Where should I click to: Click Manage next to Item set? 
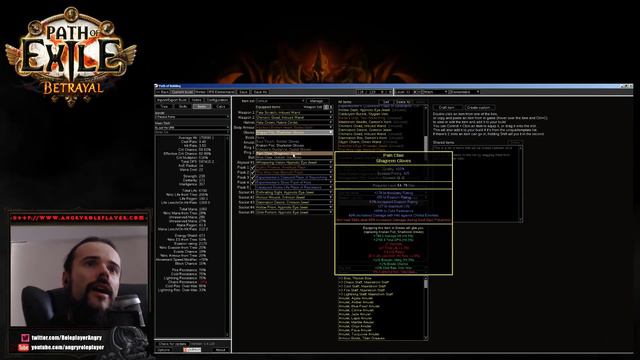point(316,101)
